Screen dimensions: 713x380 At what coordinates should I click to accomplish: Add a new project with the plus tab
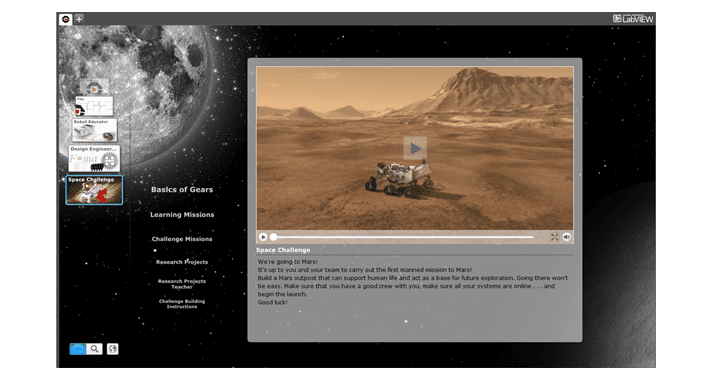pyautogui.click(x=79, y=19)
